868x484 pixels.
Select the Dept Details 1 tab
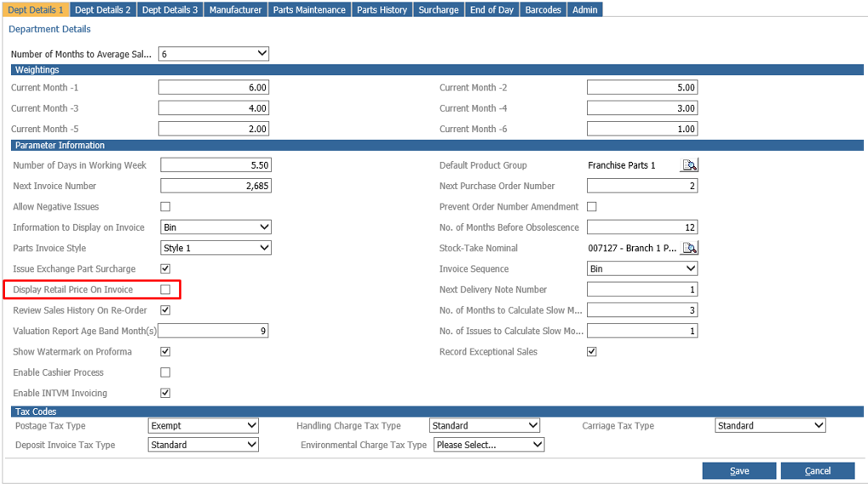[36, 9]
